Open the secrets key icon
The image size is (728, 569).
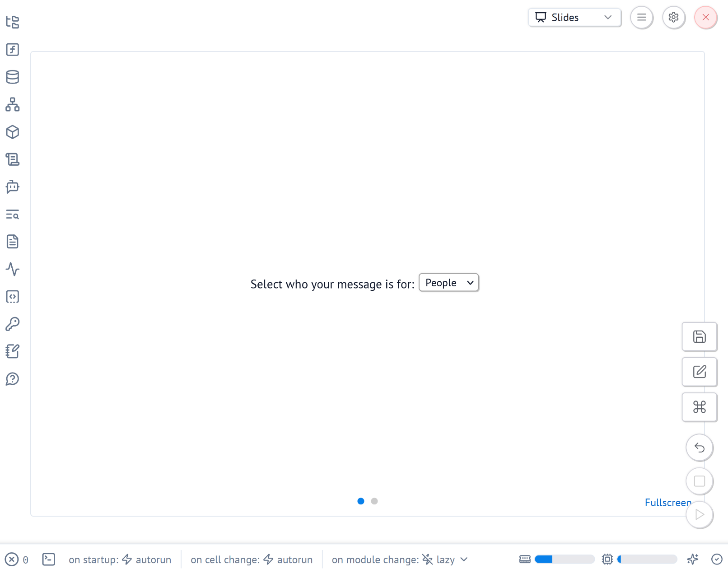[x=13, y=324]
